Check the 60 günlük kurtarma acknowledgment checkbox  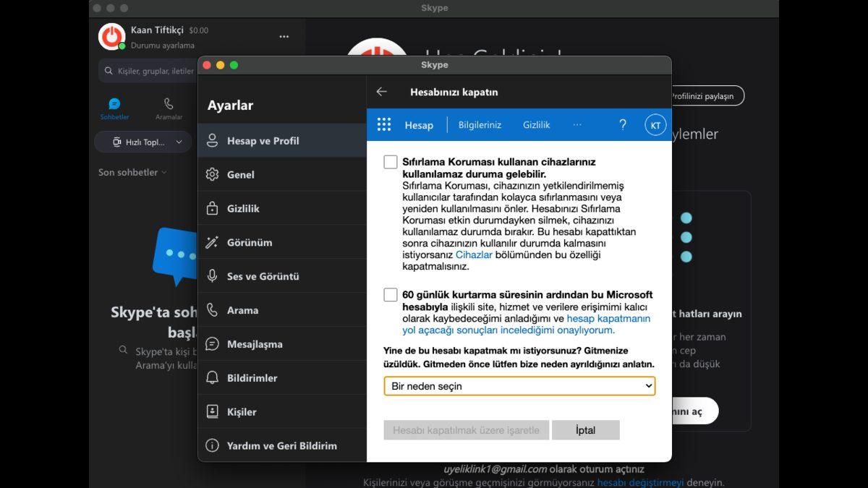coord(389,294)
